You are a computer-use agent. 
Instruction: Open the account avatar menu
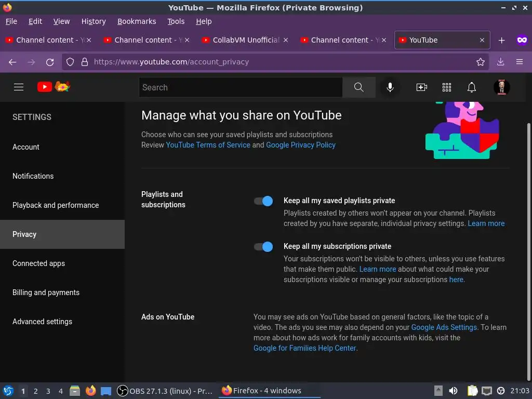pyautogui.click(x=501, y=87)
